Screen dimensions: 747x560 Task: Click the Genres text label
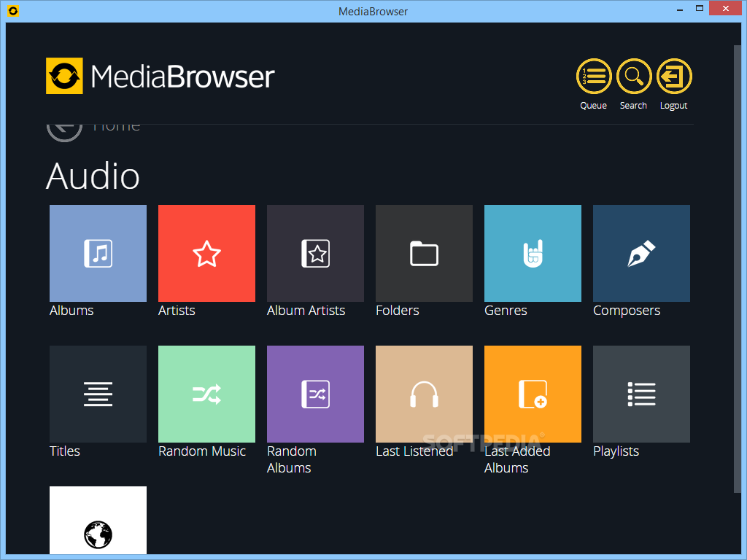click(x=506, y=311)
